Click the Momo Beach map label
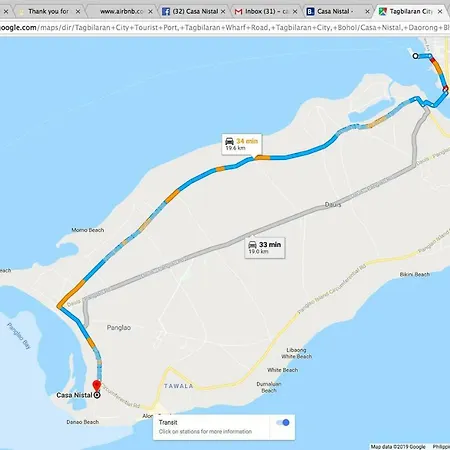Image resolution: width=450 pixels, height=450 pixels. click(88, 230)
